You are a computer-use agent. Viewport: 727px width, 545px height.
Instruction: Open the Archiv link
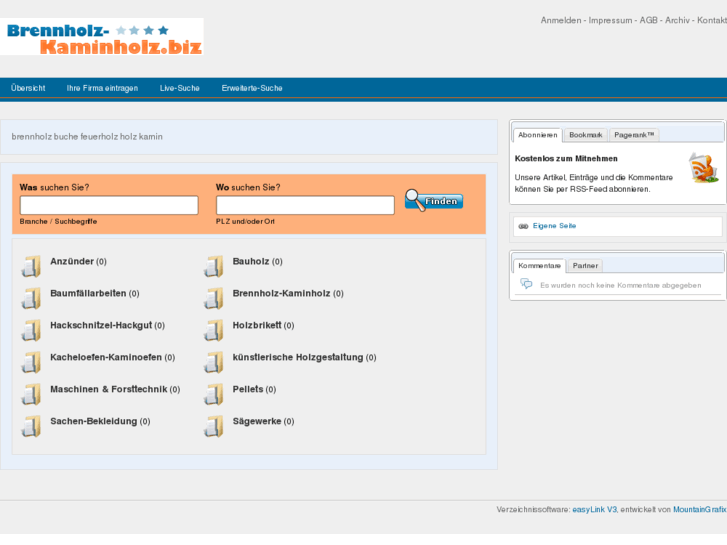677,20
